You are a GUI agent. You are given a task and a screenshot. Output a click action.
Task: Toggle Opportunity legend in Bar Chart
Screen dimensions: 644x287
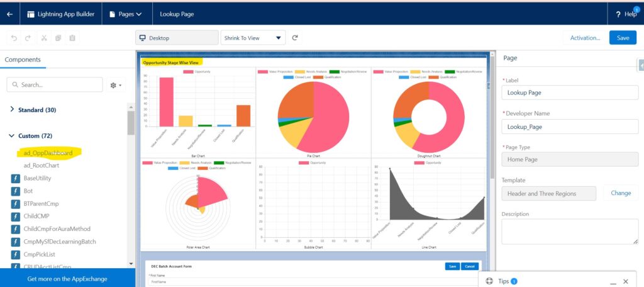(197, 72)
